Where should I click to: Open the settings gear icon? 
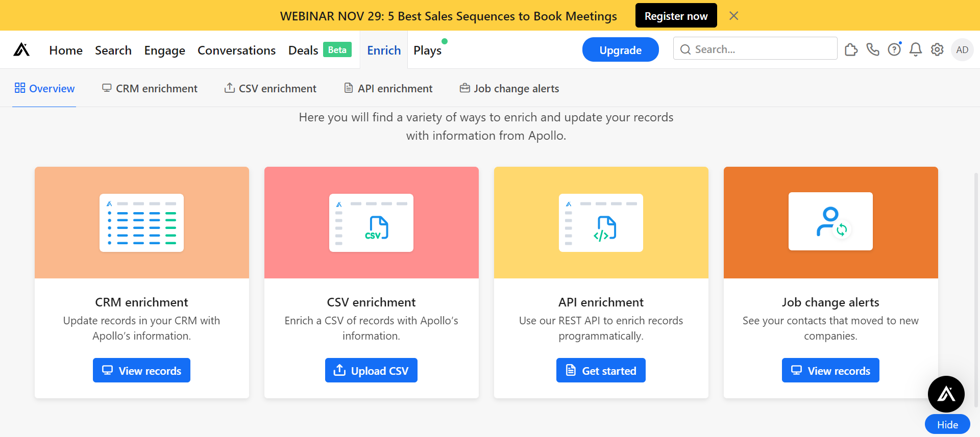pyautogui.click(x=937, y=49)
